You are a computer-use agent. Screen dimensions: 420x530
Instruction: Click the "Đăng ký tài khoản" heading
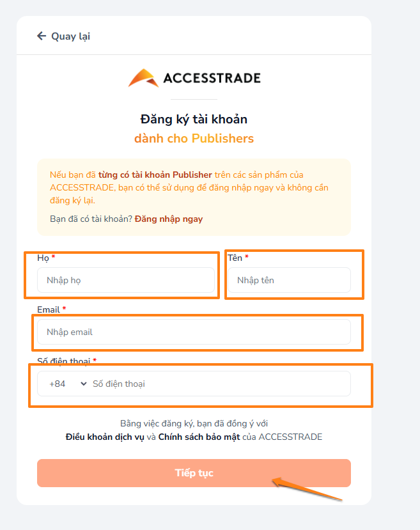coord(194,120)
